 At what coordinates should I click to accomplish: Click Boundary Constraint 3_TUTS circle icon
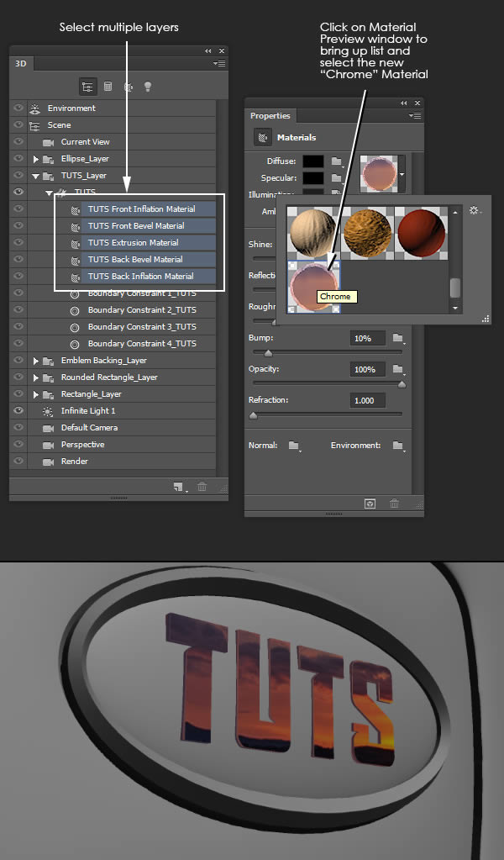click(75, 327)
